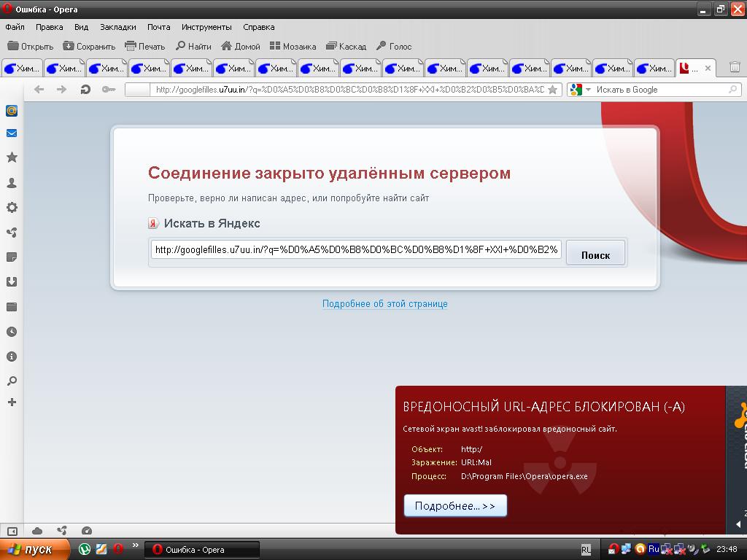747x560 pixels.
Task: Open the Downloads panel in sidebar
Action: 12,282
